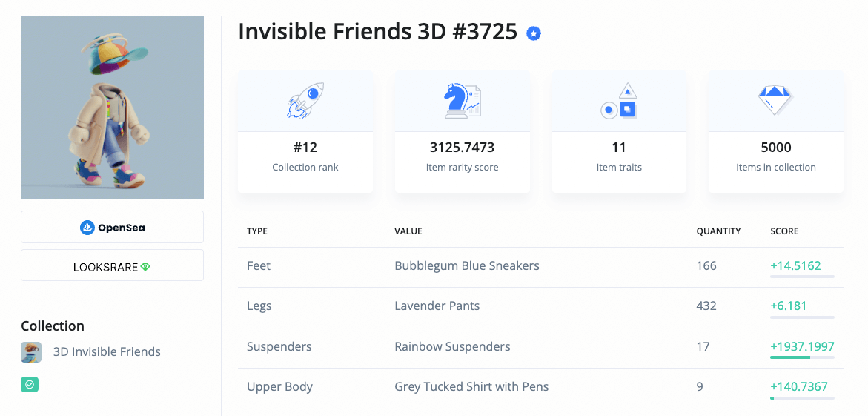Select the Grey Tucked Shirt with Pens value
The height and width of the screenshot is (416, 868).
point(471,386)
